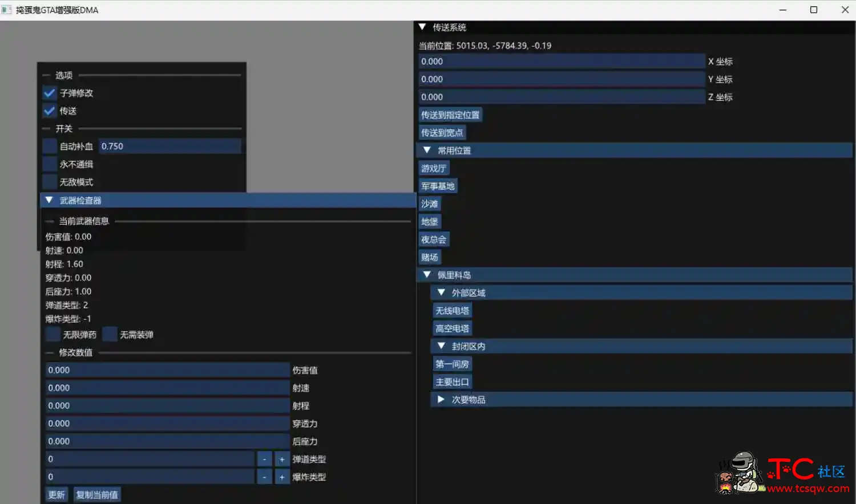856x504 pixels.
Task: Decrease 弹道类型 with minus button
Action: point(264,459)
